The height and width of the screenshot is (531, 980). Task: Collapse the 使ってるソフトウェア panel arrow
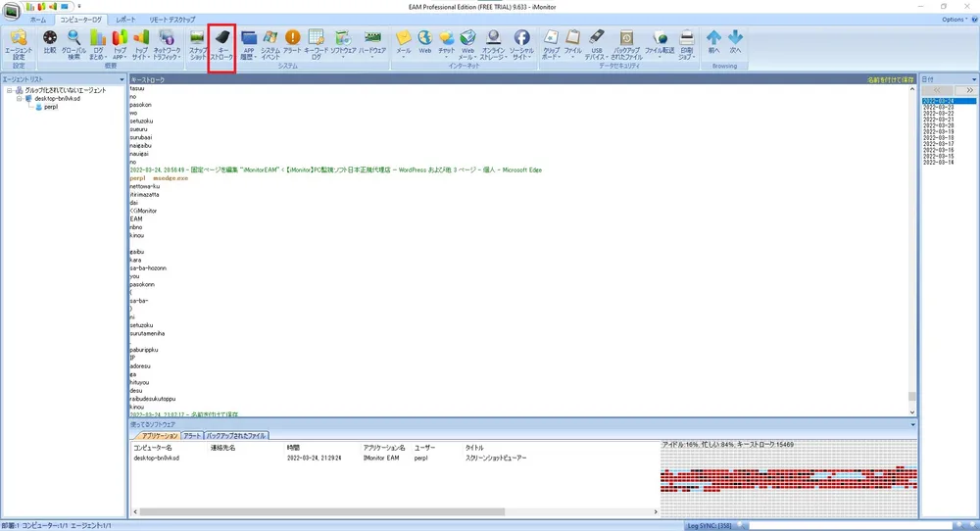click(x=912, y=425)
